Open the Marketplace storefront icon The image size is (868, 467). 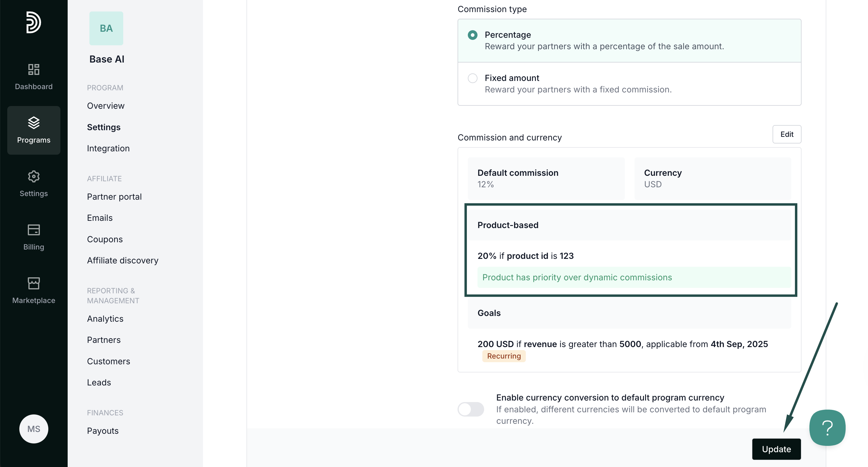click(x=34, y=283)
